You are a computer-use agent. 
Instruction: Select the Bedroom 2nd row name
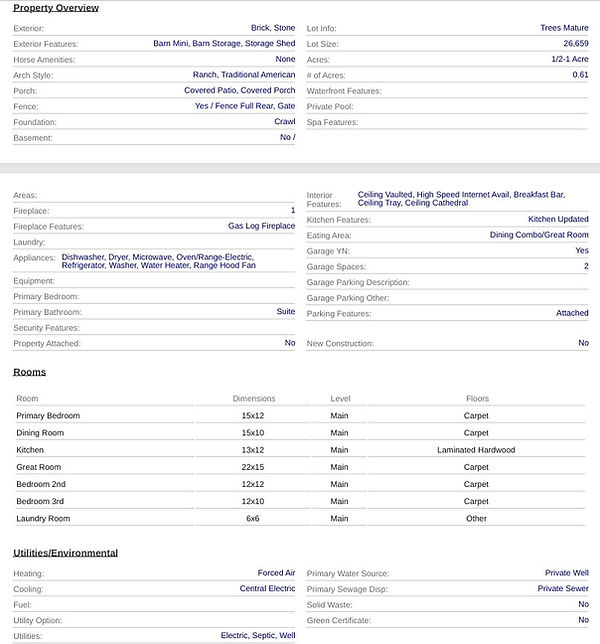(41, 484)
